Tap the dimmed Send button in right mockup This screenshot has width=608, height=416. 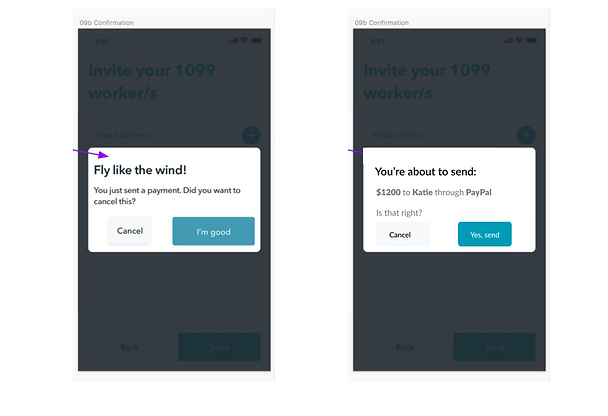[x=494, y=347]
